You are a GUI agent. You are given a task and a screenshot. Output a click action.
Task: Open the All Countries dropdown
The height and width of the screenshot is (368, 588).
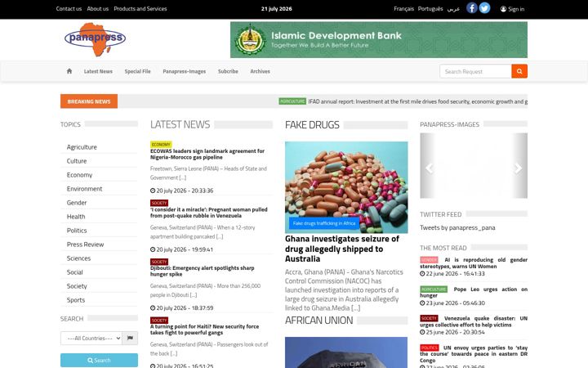pos(91,338)
